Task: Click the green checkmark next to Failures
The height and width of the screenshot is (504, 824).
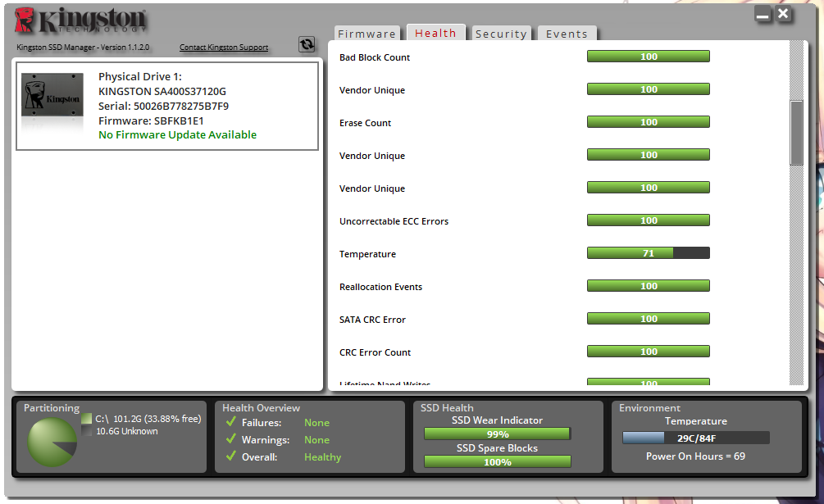Action: pyautogui.click(x=230, y=421)
